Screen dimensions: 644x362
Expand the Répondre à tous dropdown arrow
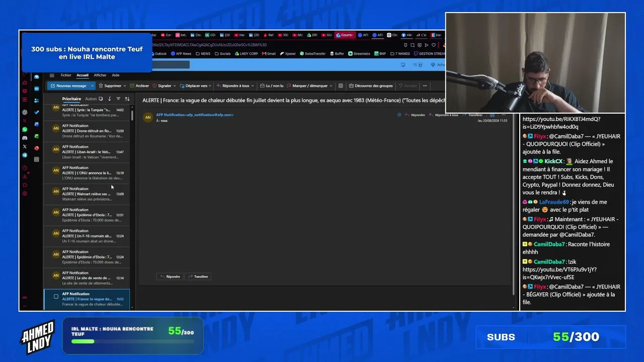[253, 86]
